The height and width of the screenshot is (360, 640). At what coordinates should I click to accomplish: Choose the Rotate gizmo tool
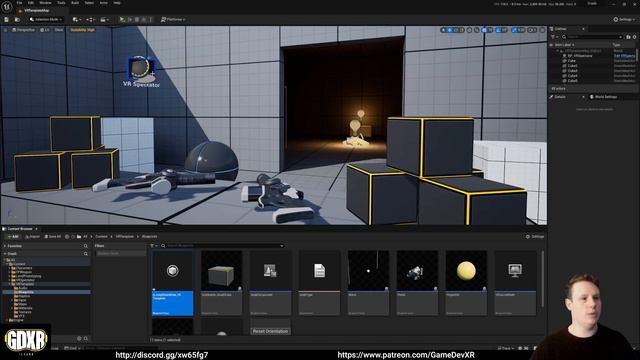click(x=456, y=30)
